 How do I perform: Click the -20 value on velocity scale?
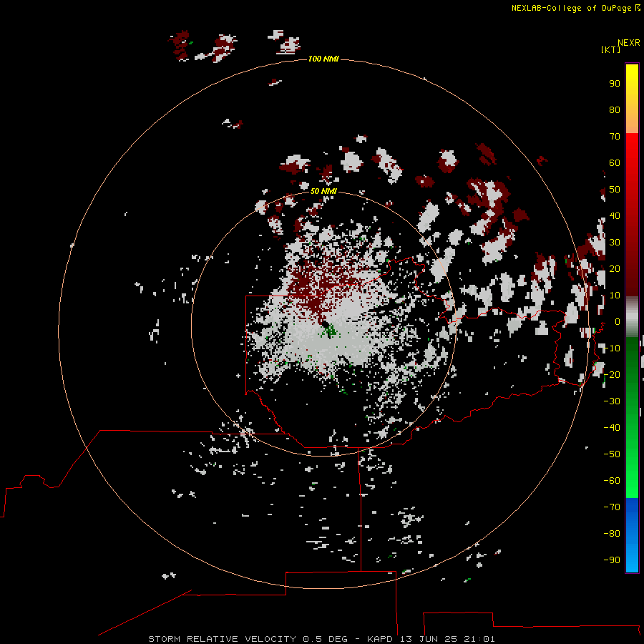(612, 374)
